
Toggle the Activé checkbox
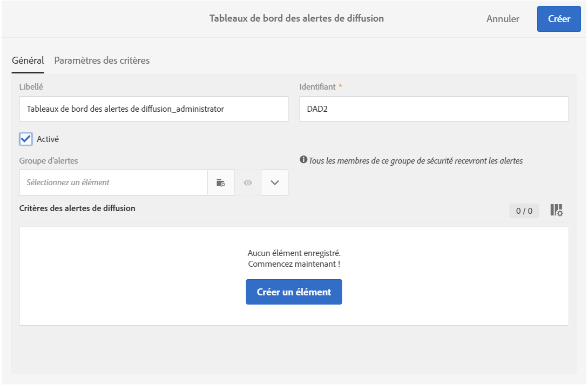click(26, 139)
